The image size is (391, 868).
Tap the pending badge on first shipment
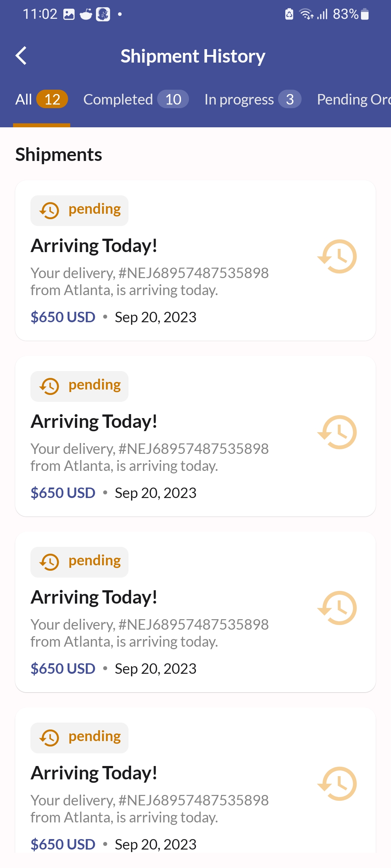pyautogui.click(x=79, y=210)
